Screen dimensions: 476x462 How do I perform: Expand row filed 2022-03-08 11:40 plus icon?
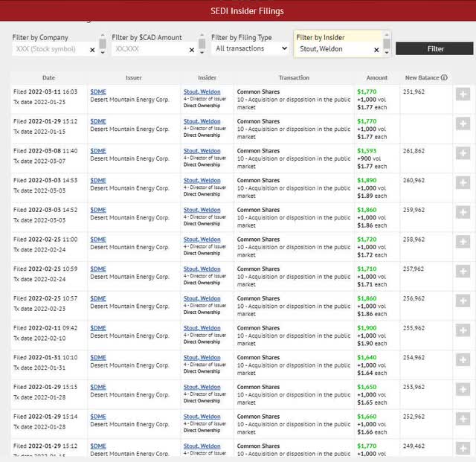(463, 153)
